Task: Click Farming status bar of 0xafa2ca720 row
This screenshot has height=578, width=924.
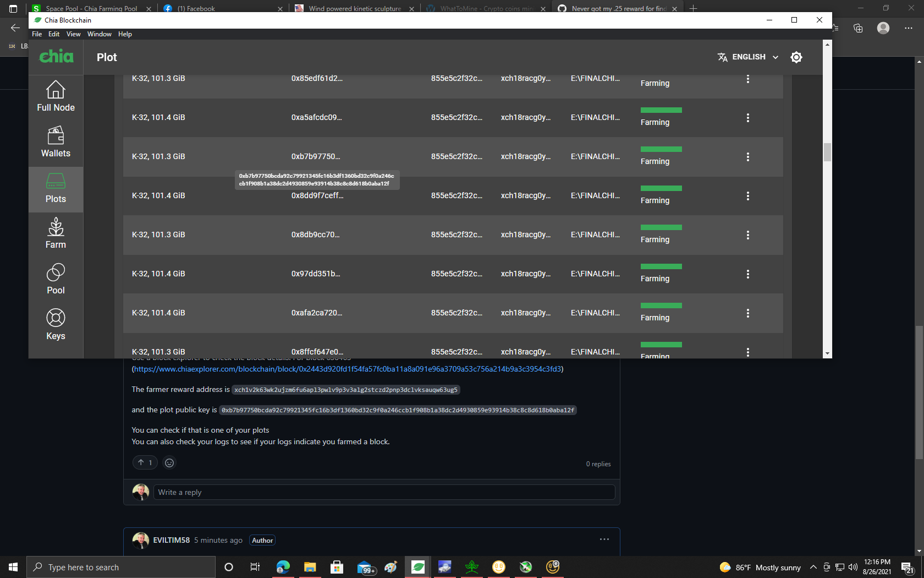Action: (x=661, y=306)
